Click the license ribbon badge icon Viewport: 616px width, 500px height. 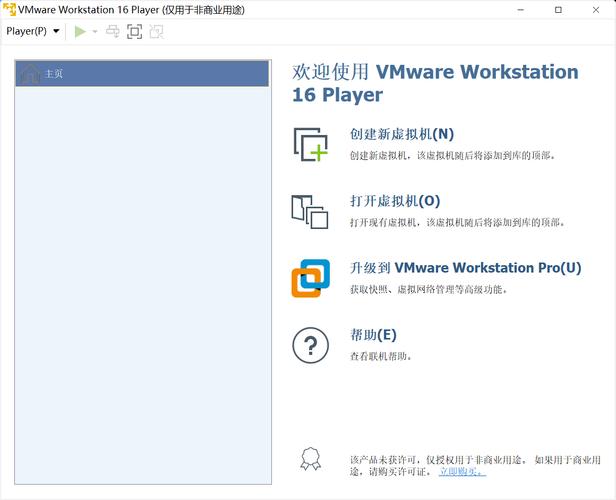tap(310, 458)
